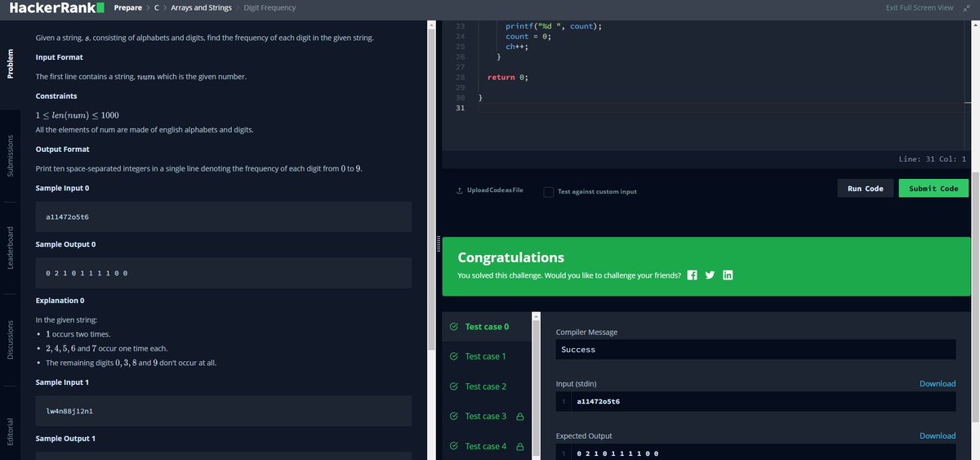Click the Output Format heading

(x=63, y=150)
